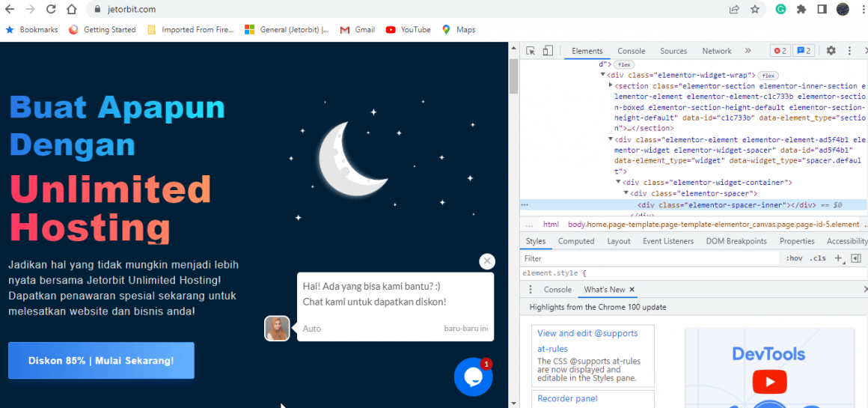Collapse the elementor-widget-container div node
The width and height of the screenshot is (868, 408).
(618, 183)
